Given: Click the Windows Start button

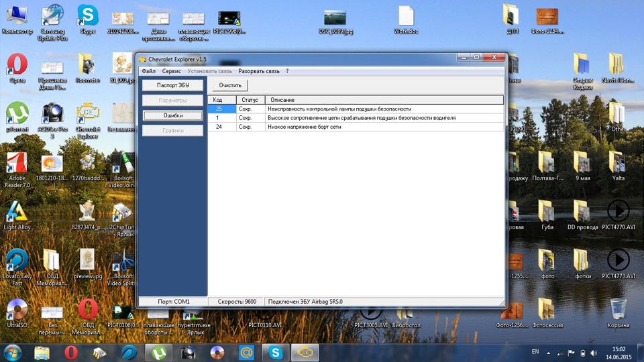Looking at the screenshot, I should click(12, 353).
